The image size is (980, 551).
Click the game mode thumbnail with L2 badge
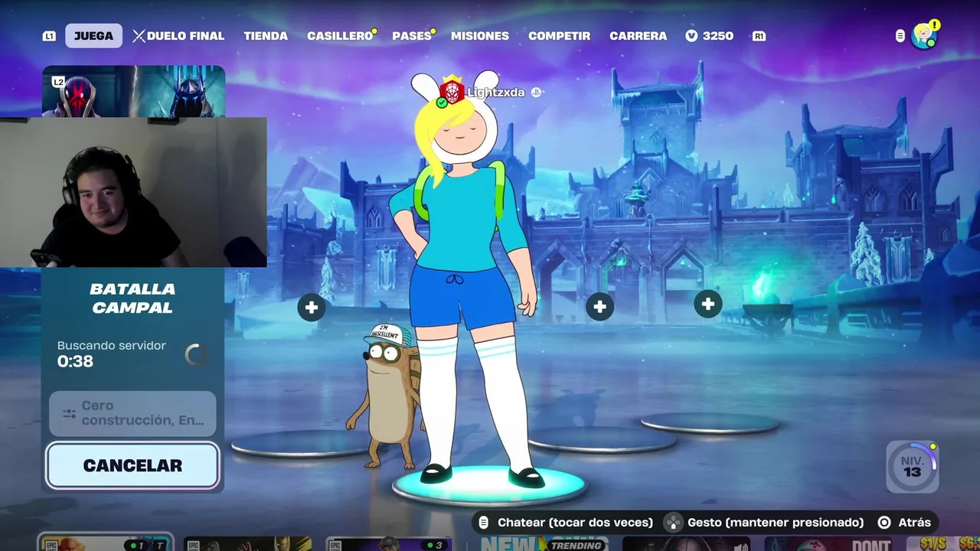(133, 91)
